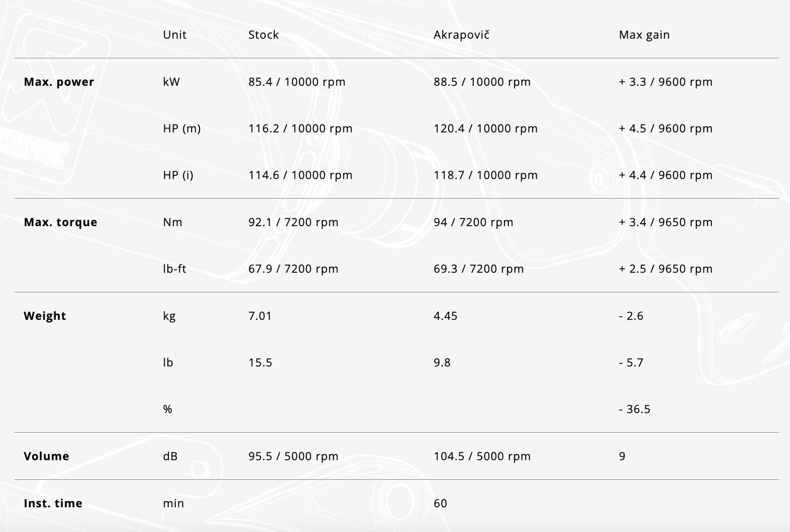The width and height of the screenshot is (790, 532).
Task: Select the Weight row label
Action: [x=45, y=316]
